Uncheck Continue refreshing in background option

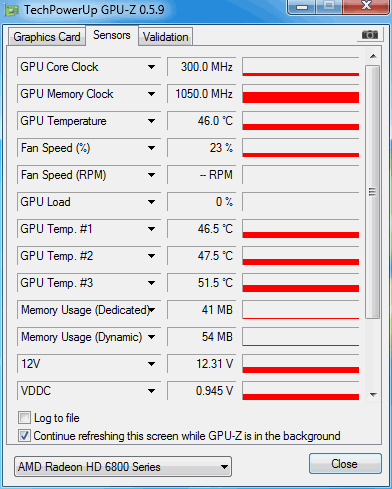pos(24,436)
